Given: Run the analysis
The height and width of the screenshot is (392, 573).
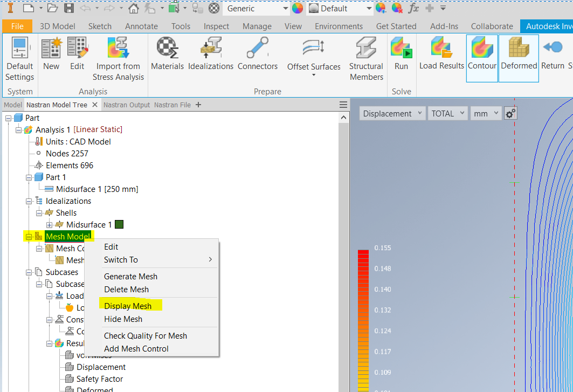Looking at the screenshot, I should point(402,54).
